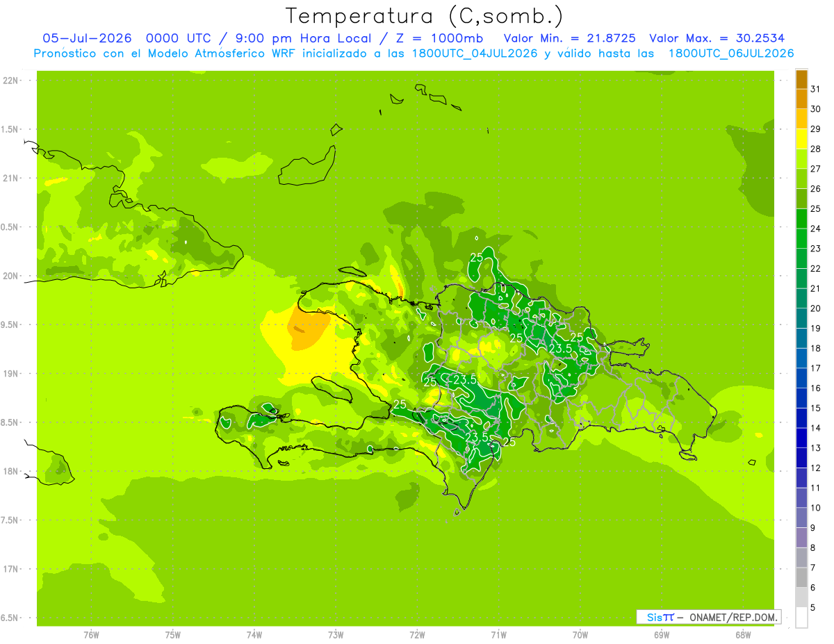This screenshot has height=644, width=834.
Task: Select the gray swatch between 6 and 7
Action: click(x=801, y=577)
